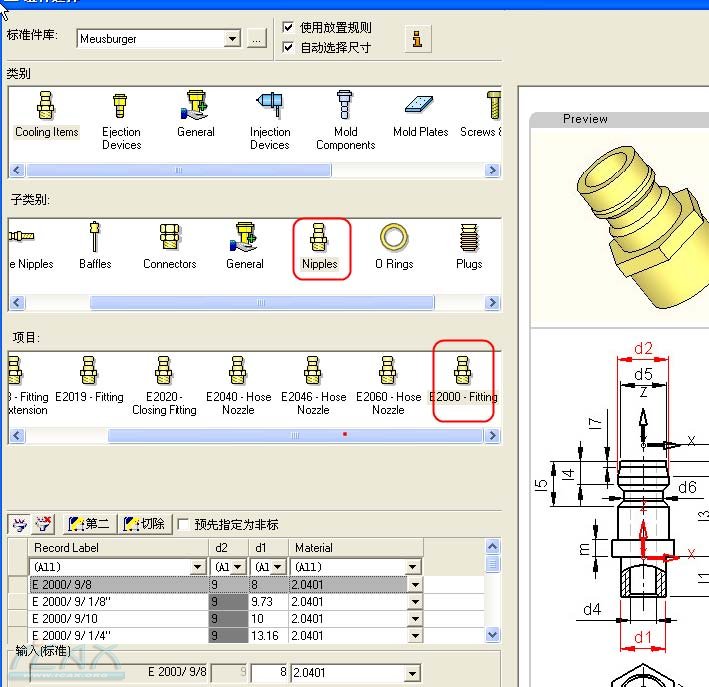Screen dimensions: 709x687
Task: Choose the Ejection Devices category
Action: [x=121, y=119]
